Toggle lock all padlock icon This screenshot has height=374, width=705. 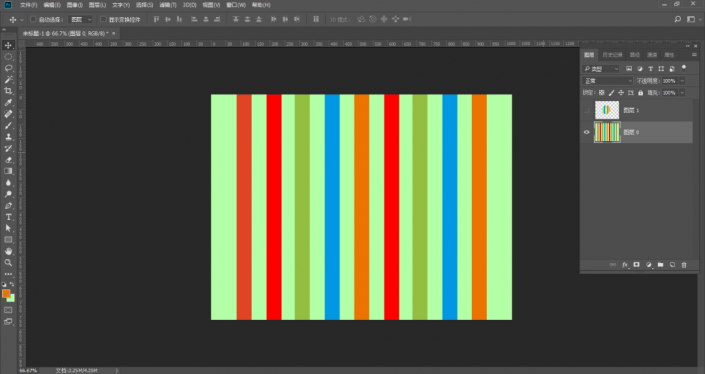641,93
